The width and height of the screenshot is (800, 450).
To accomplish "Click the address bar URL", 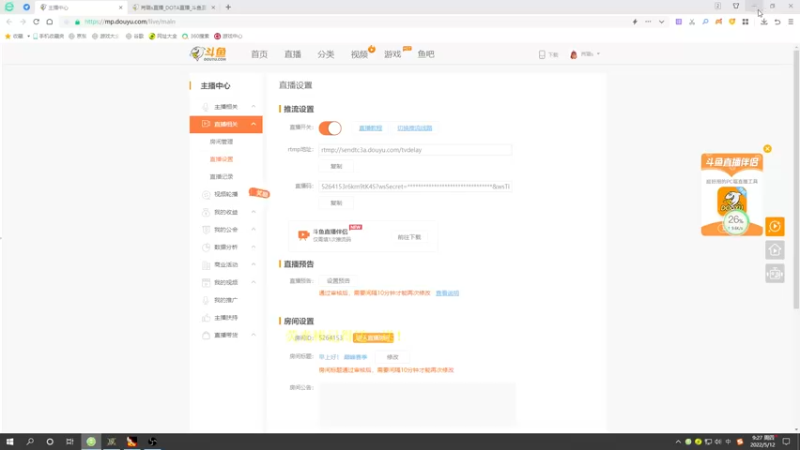I will [130, 22].
